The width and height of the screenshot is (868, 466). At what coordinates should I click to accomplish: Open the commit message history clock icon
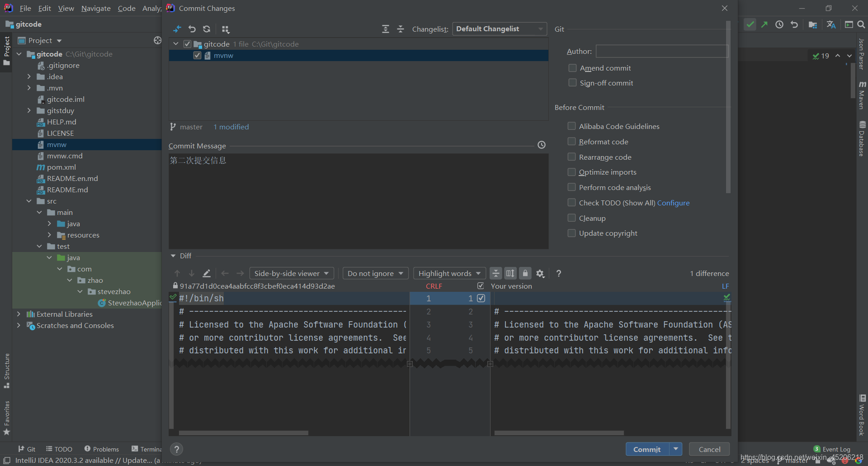(541, 145)
